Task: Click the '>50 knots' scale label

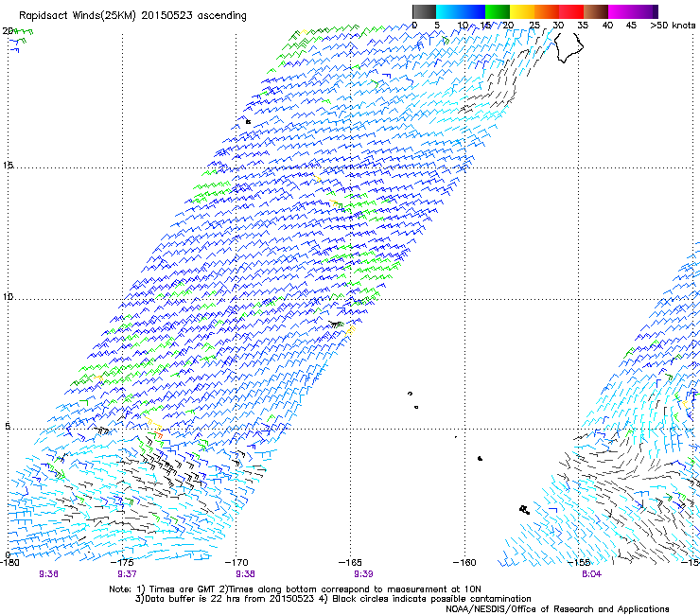Action: [x=673, y=26]
